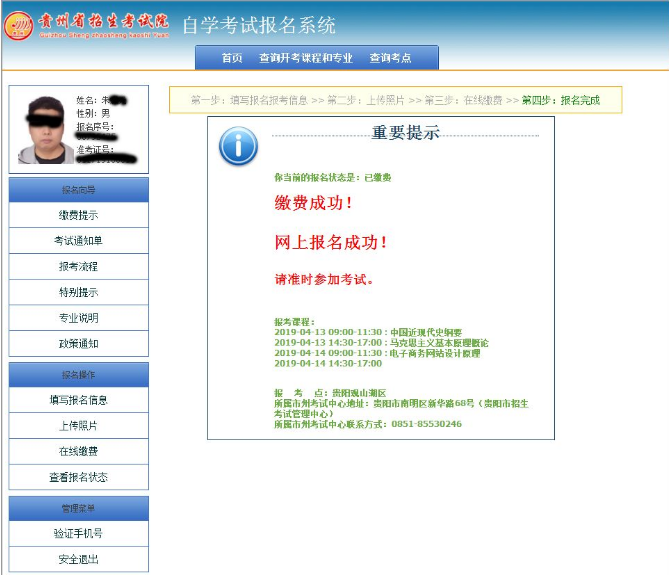Click the blue information icon
The image size is (669, 575).
[238, 146]
